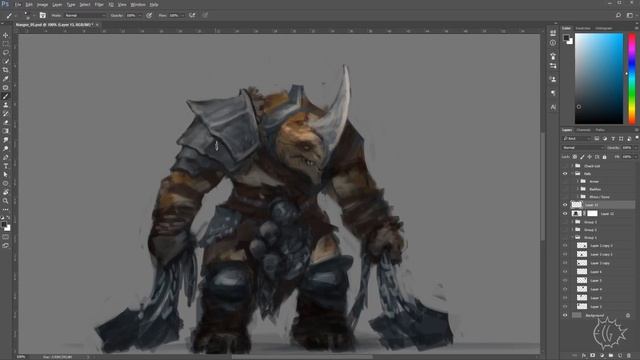This screenshot has width=640, height=360.
Task: Toggle pressure for size in options bar
Action: pyautogui.click(x=205, y=16)
